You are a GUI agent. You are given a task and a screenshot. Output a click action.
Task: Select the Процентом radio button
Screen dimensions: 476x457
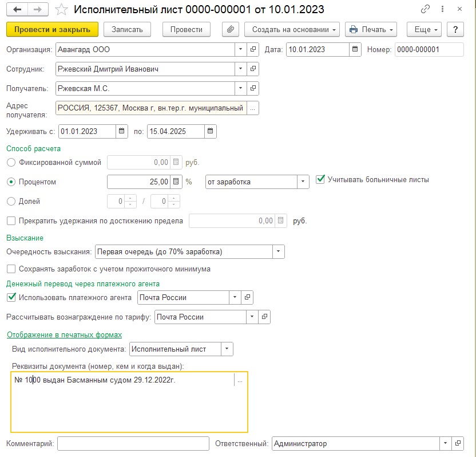[x=11, y=182]
